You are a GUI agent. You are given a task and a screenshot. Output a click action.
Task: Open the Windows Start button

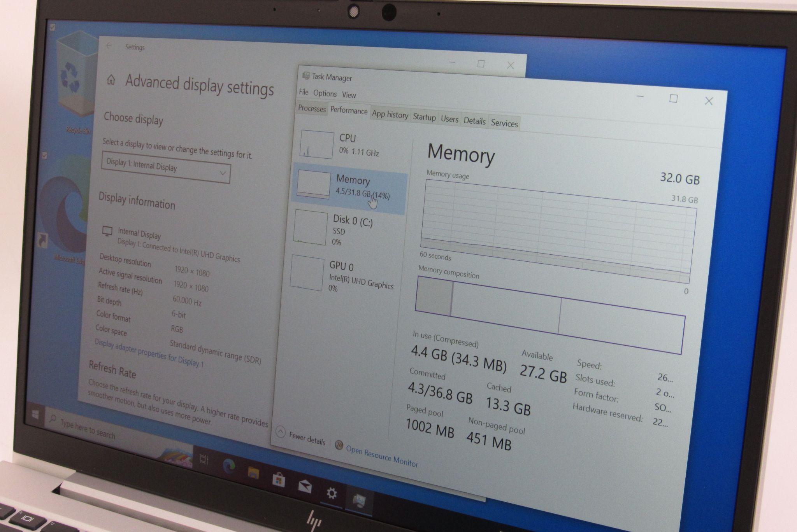click(x=35, y=414)
